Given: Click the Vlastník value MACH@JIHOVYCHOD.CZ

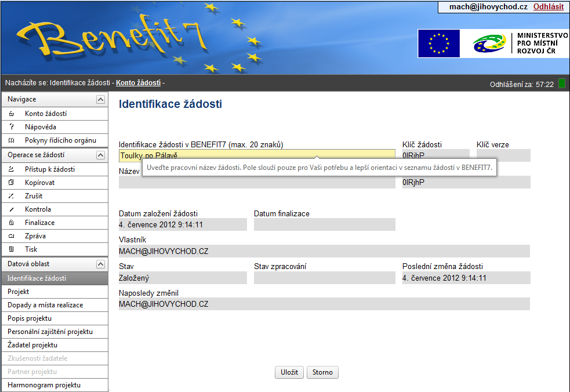Looking at the screenshot, I should click(x=324, y=251).
